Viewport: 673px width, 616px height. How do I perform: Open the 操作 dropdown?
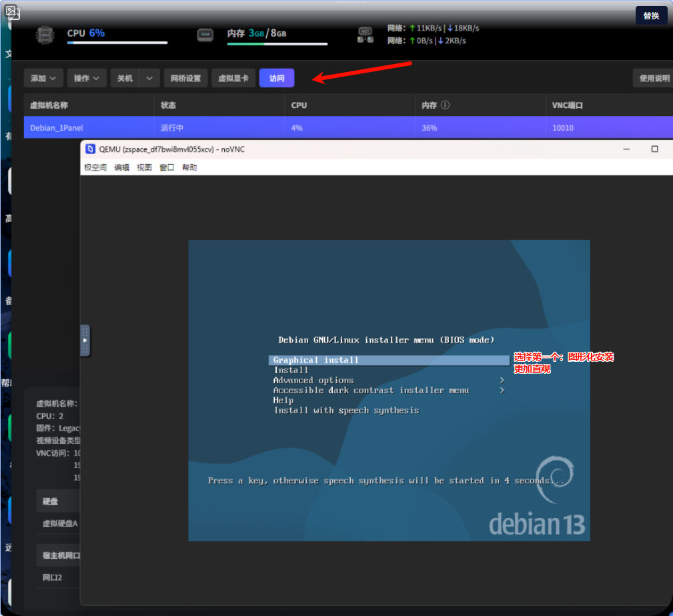[87, 78]
